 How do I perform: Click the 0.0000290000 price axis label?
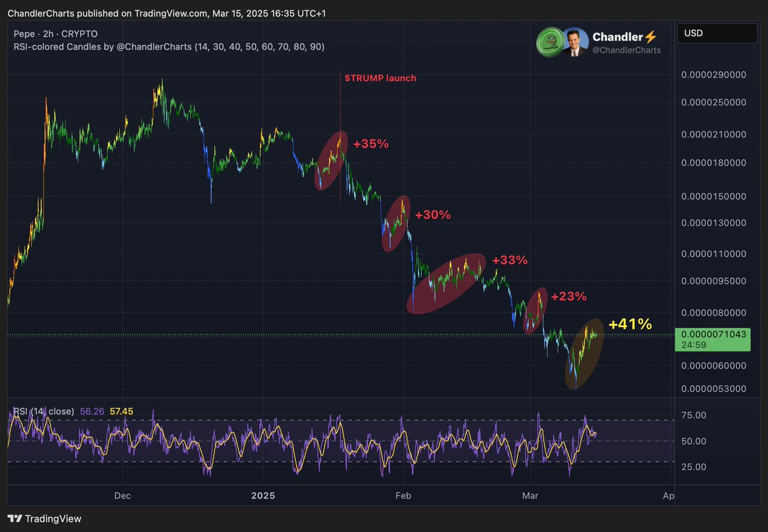pos(714,75)
